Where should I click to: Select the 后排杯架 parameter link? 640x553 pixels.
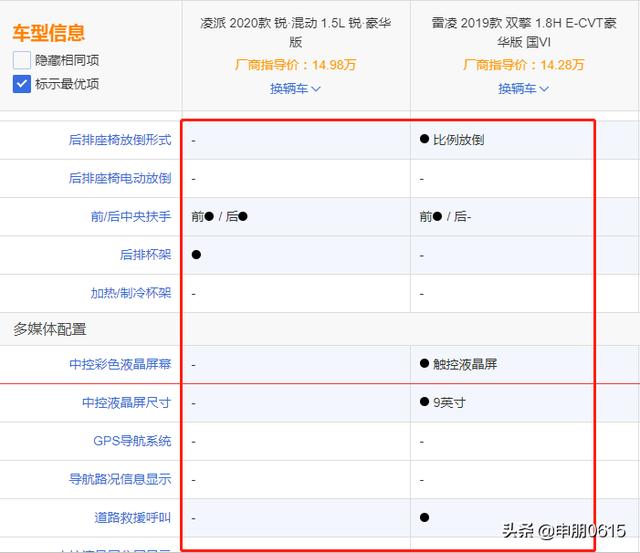[x=145, y=255]
